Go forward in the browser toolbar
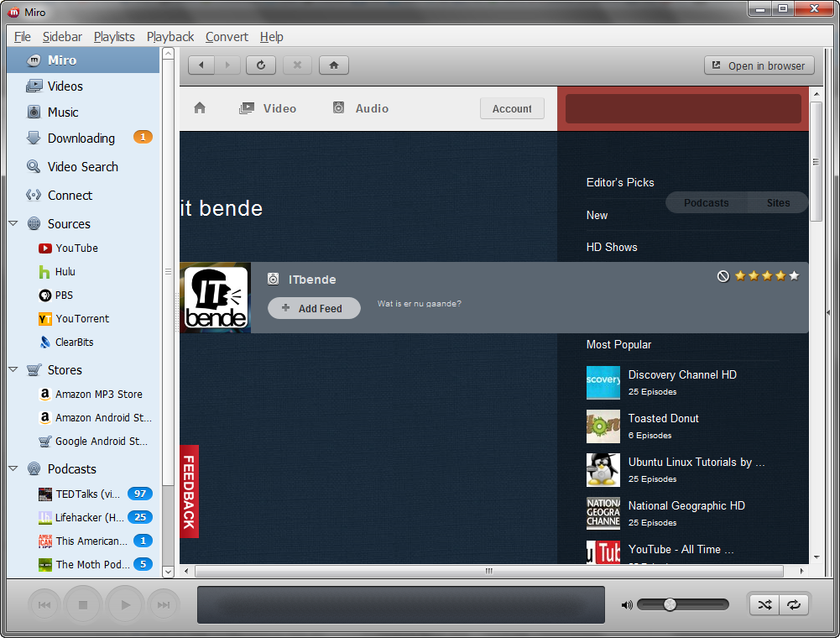Screen dimensions: 840x638 coord(227,65)
